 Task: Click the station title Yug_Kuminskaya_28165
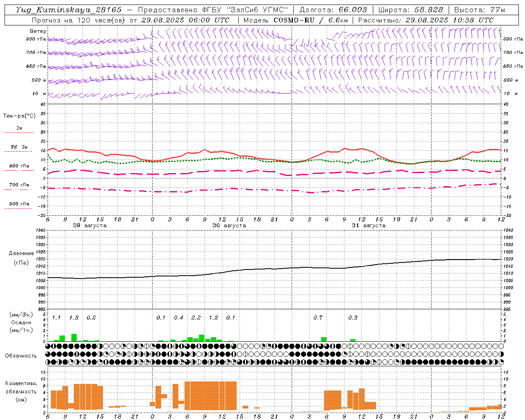(68, 10)
